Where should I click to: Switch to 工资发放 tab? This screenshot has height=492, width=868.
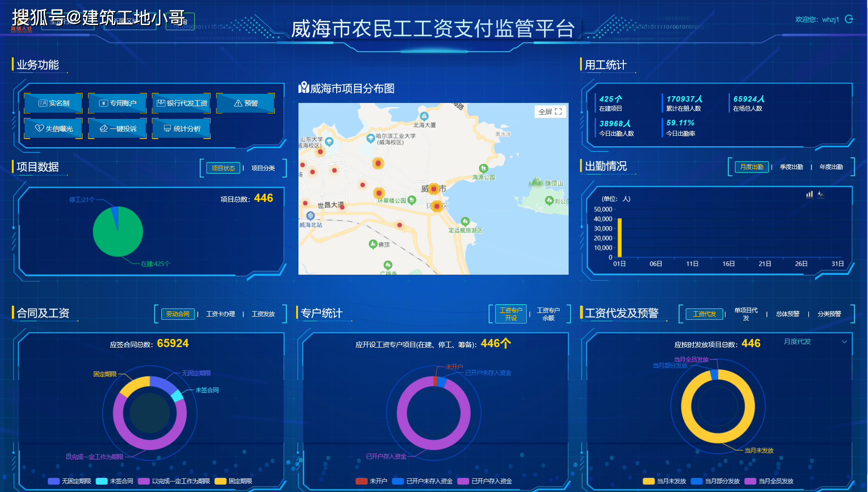[x=263, y=314]
